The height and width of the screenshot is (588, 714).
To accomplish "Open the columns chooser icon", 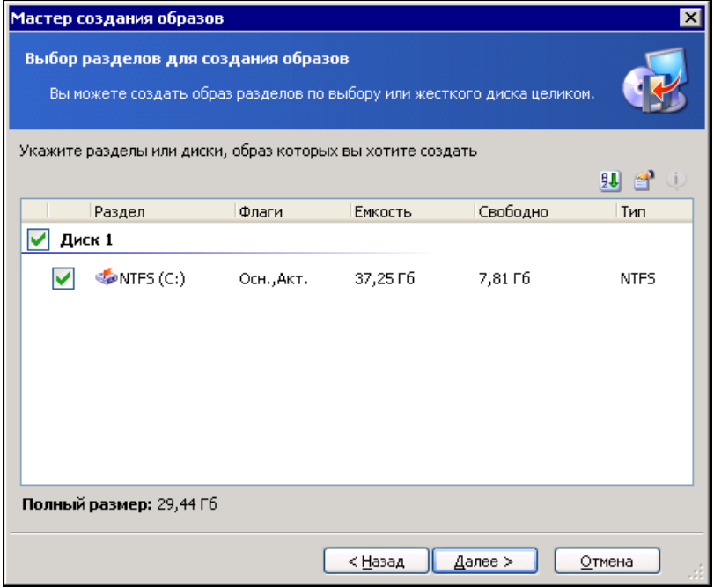I will (644, 180).
